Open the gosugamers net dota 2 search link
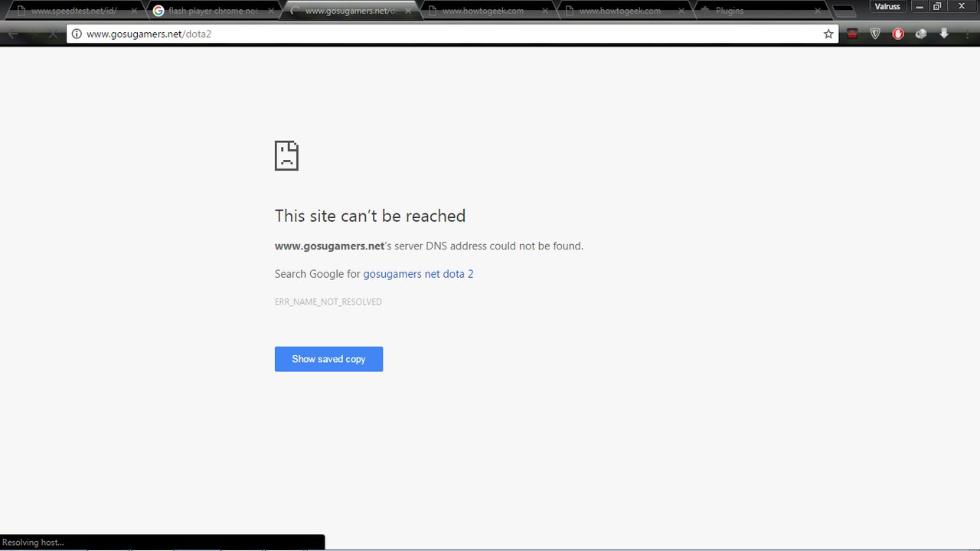The height and width of the screenshot is (551, 980). [418, 274]
